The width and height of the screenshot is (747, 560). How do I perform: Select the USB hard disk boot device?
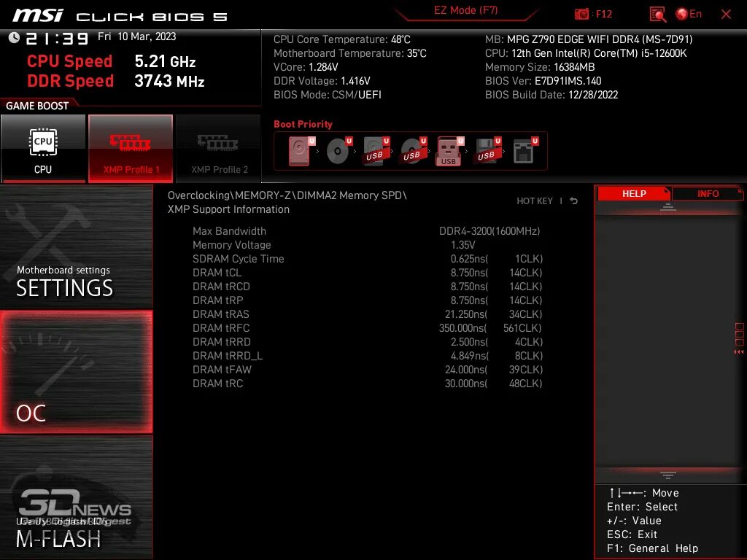pos(376,151)
